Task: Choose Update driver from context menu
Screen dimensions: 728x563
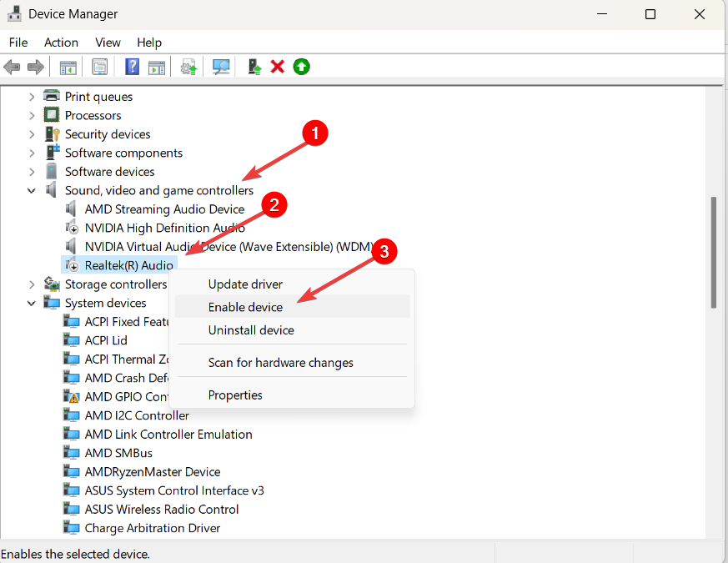Action: coord(293,284)
